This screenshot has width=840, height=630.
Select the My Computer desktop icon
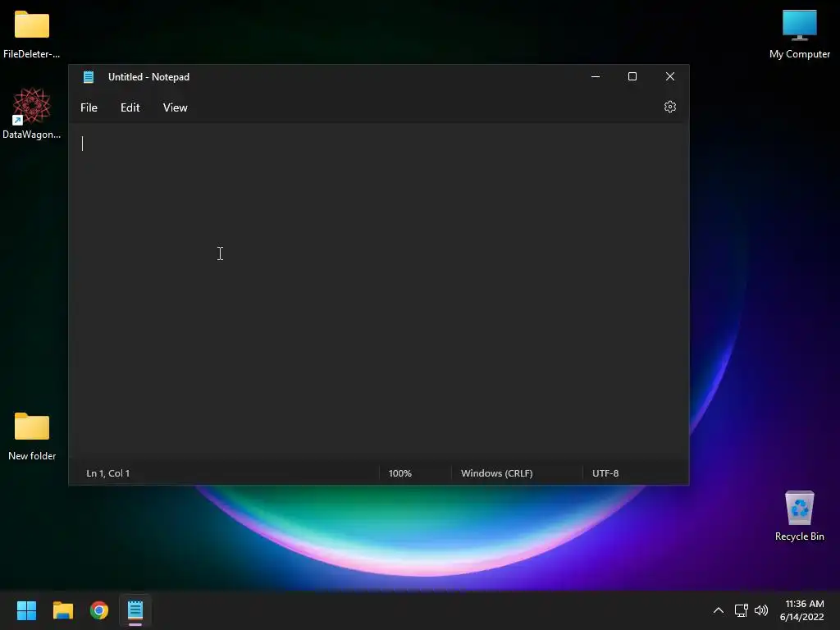click(x=799, y=34)
